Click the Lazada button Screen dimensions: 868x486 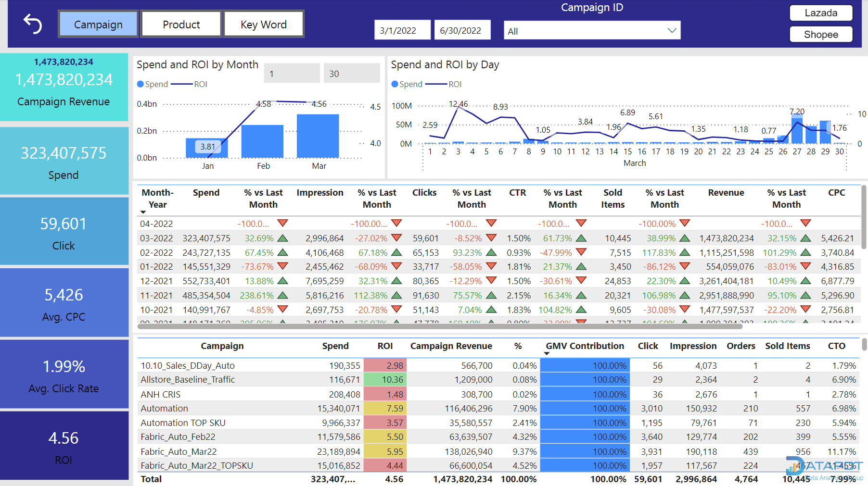821,13
